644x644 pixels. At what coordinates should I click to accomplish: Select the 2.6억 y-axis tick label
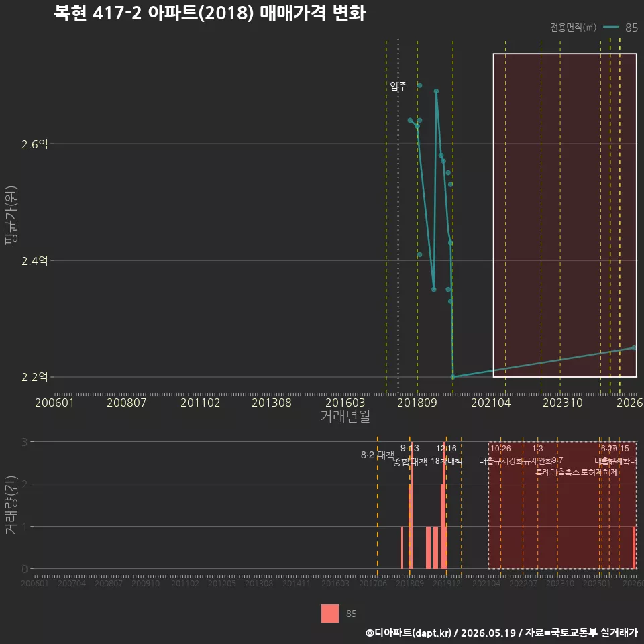click(x=34, y=144)
